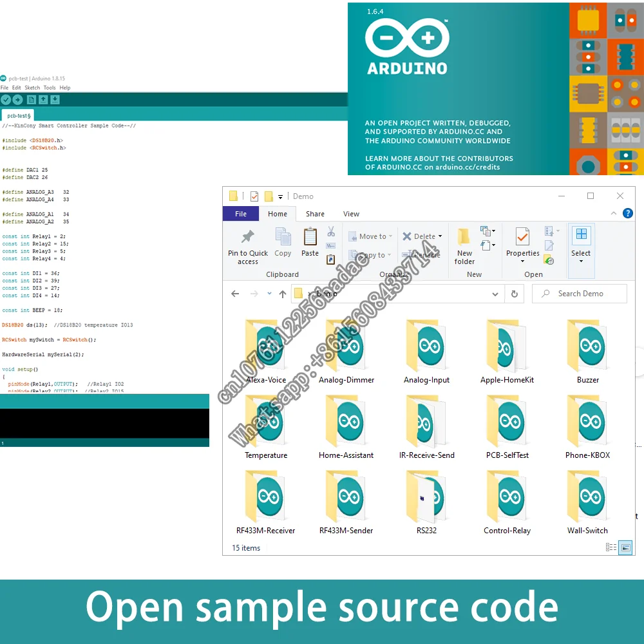Image resolution: width=644 pixels, height=644 pixels.
Task: Collapse the Explorer ribbon with chevron
Action: tap(614, 213)
